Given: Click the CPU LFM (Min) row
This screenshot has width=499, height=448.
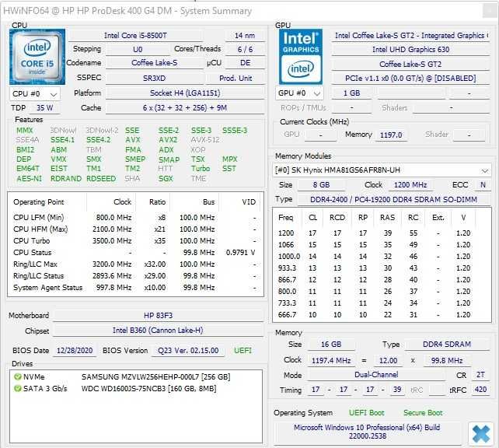Looking at the screenshot, I should [135, 218].
